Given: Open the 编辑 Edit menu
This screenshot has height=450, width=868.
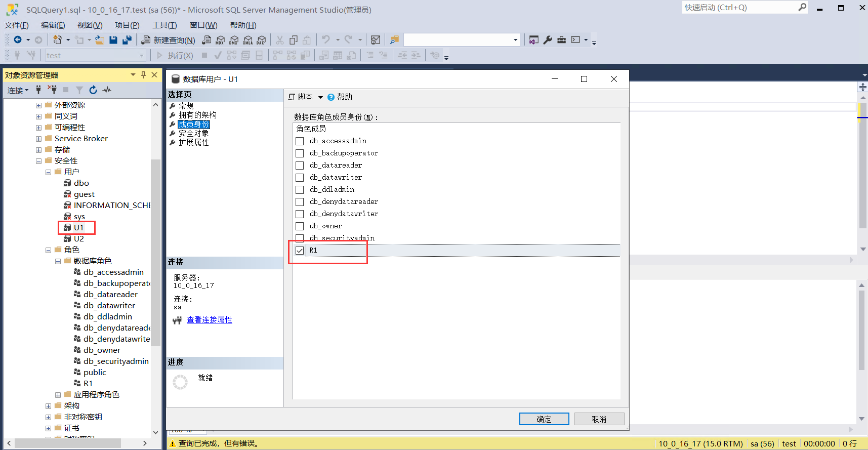Looking at the screenshot, I should point(53,25).
